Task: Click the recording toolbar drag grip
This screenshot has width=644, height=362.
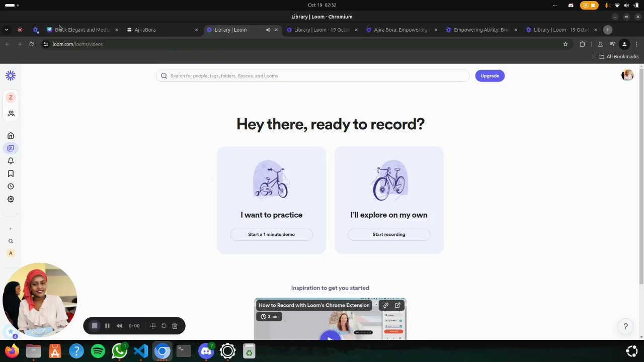Action: pyautogui.click(x=153, y=326)
